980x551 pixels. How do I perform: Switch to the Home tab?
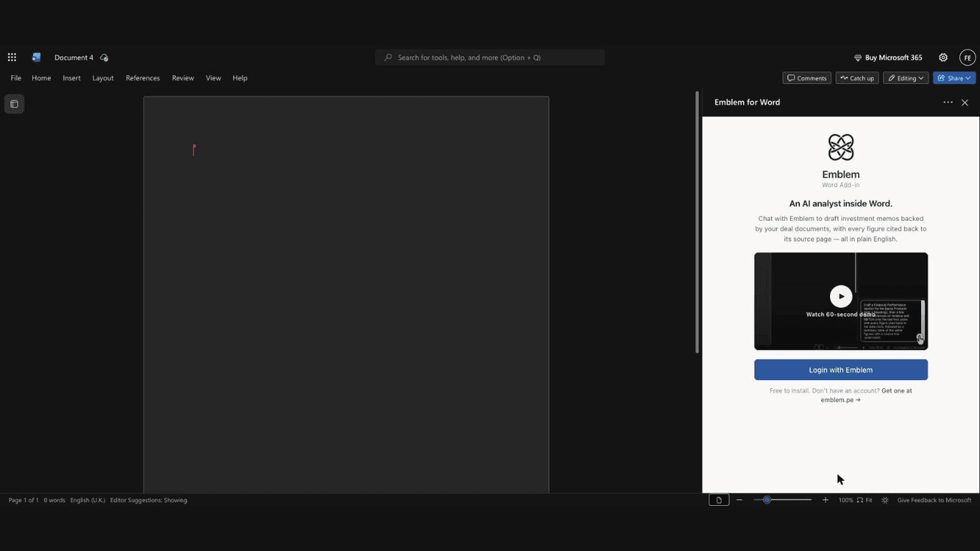tap(42, 78)
